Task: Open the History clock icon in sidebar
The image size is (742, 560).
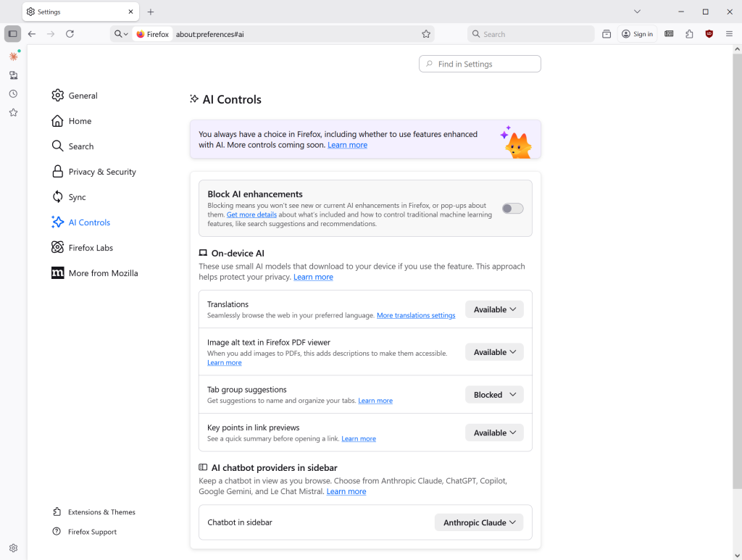Action: 13,94
